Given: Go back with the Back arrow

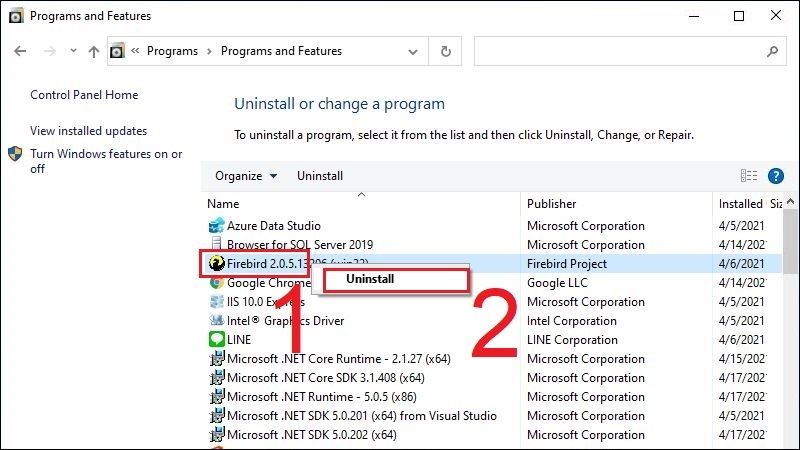Looking at the screenshot, I should click(20, 51).
